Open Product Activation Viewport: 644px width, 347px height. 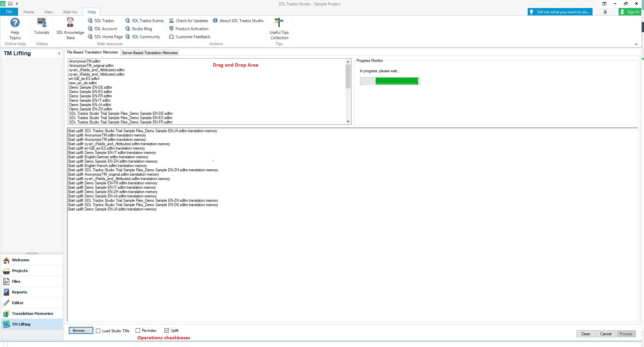click(189, 29)
